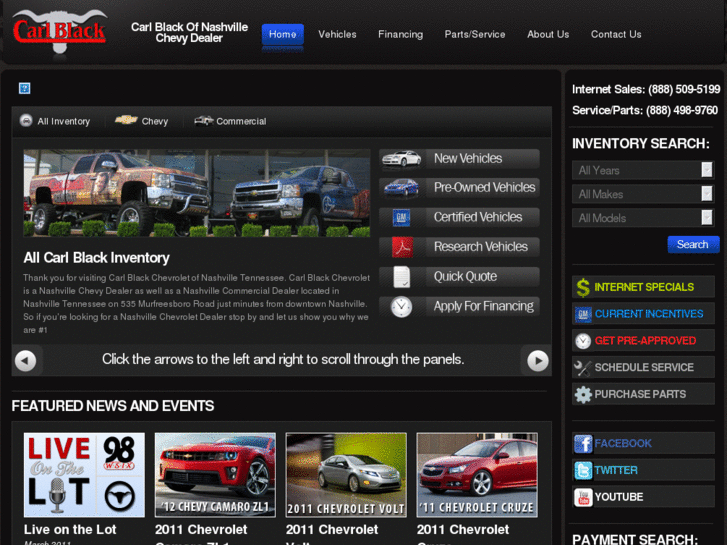Image resolution: width=727 pixels, height=545 pixels.
Task: Click the gear Purchase Parts icon
Action: click(x=583, y=395)
